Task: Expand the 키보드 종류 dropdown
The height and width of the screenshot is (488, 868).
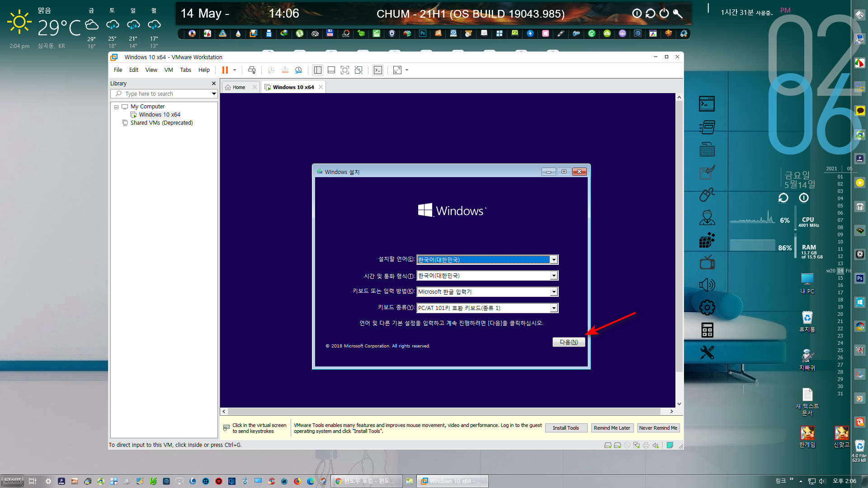Action: pos(554,307)
